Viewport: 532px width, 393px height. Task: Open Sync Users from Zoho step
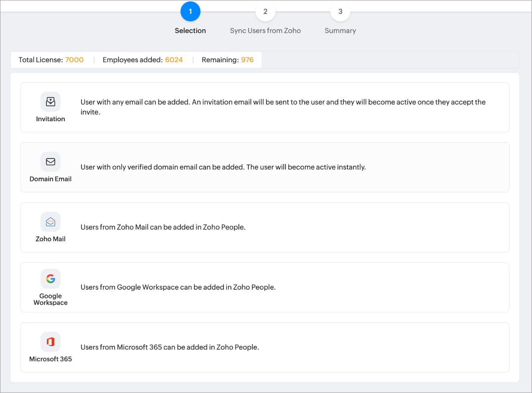[x=265, y=31]
